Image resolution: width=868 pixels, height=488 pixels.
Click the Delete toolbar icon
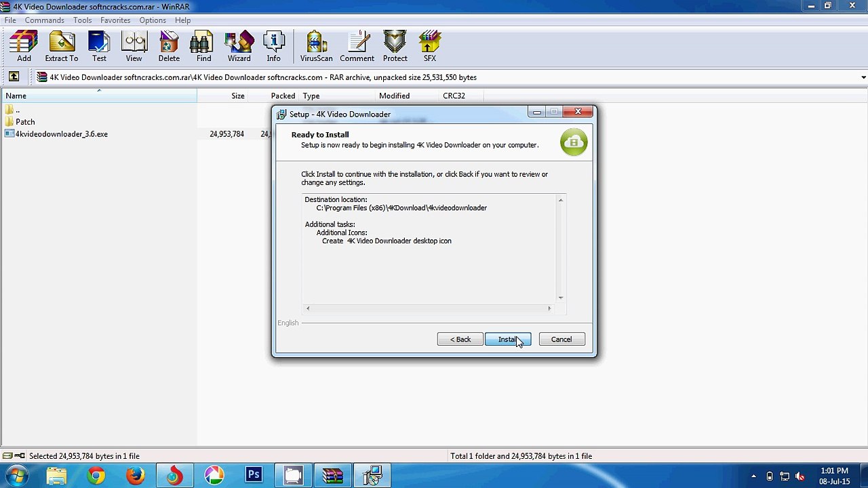click(169, 47)
